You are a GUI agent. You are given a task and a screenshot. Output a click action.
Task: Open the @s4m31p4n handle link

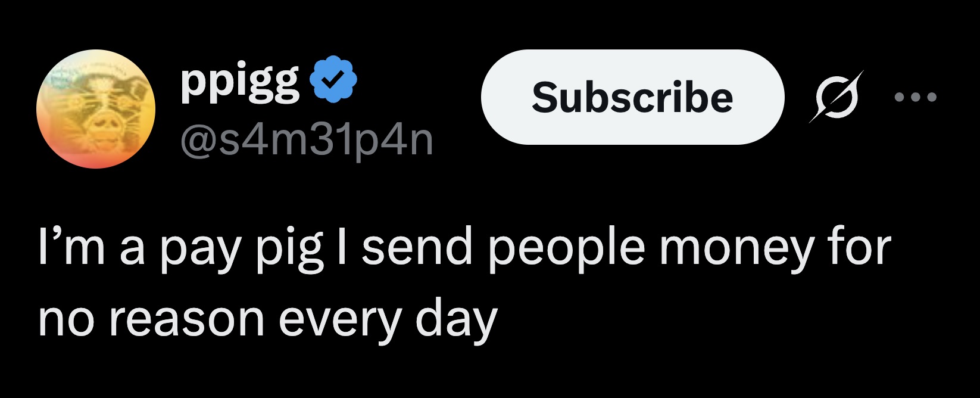(306, 141)
